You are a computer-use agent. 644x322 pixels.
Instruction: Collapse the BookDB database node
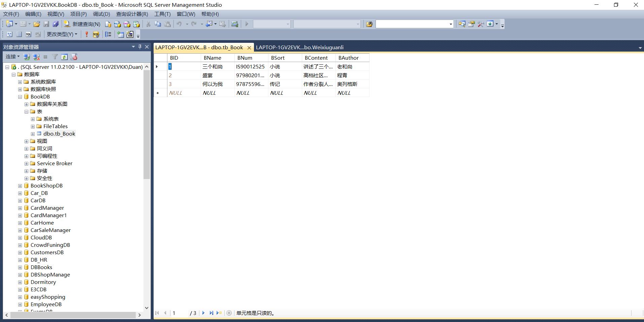click(20, 97)
